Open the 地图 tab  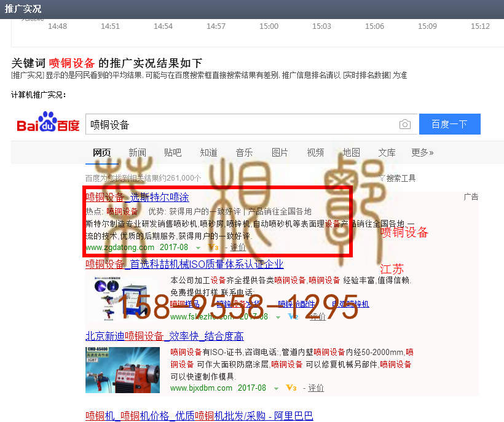click(351, 152)
